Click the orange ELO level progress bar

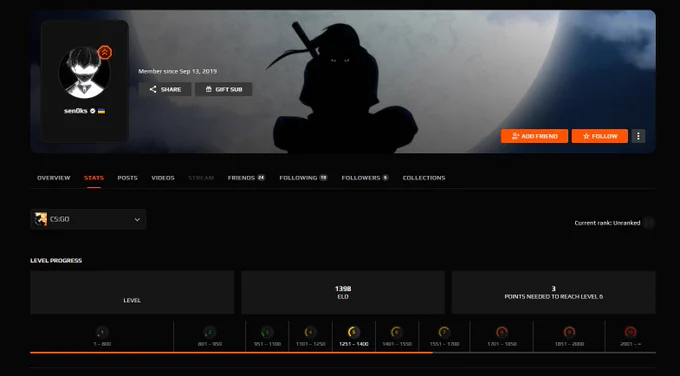(231, 353)
